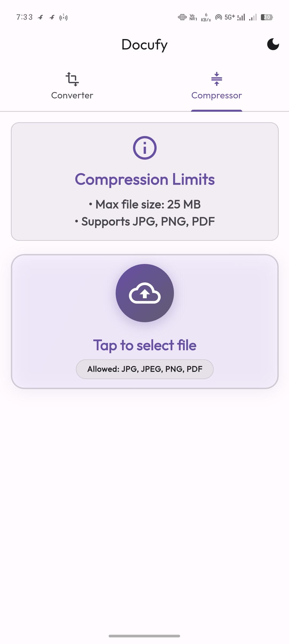Switch to the Converter tab label
Screen dimensions: 289x644
[72, 95]
